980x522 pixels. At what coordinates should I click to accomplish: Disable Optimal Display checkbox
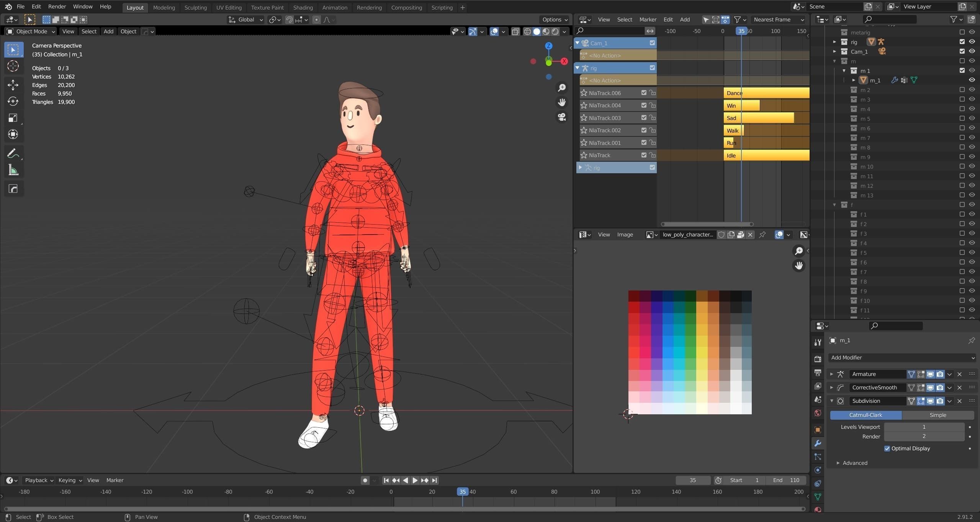click(887, 448)
